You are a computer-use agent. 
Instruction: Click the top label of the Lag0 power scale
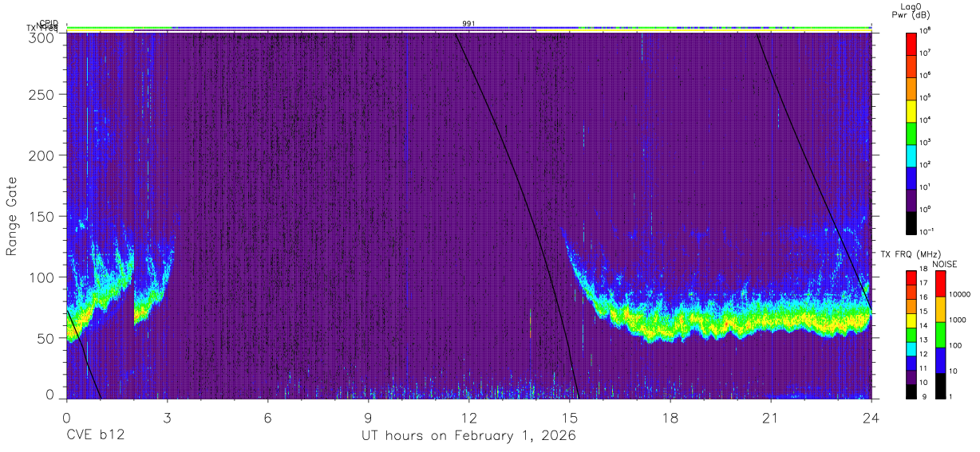924,31
